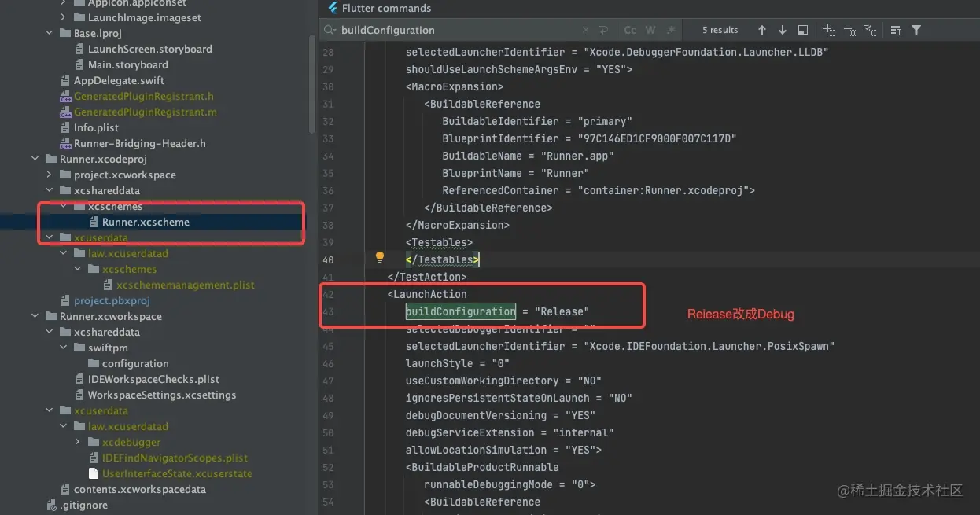This screenshot has width=980, height=515.
Task: Click the search in selection lines icon
Action: pos(896,30)
